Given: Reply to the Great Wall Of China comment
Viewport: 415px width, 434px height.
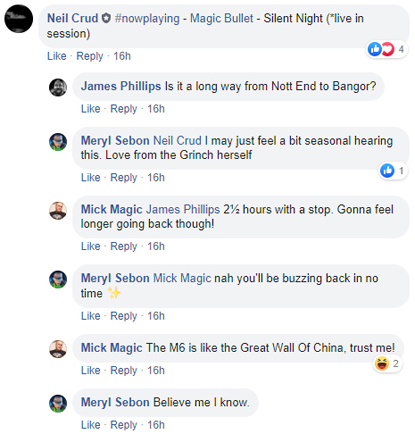Looking at the screenshot, I should pyautogui.click(x=124, y=370).
